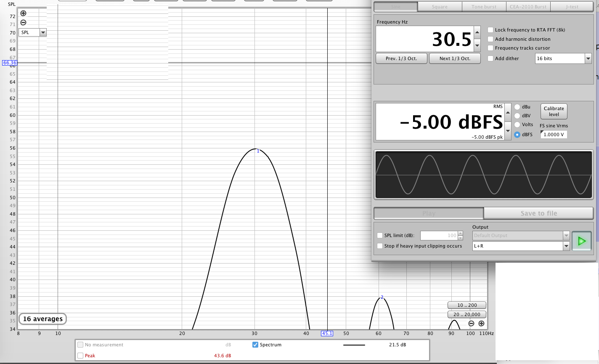This screenshot has width=599, height=364.
Task: Set graph range to 10 .. 200
Action: (467, 305)
